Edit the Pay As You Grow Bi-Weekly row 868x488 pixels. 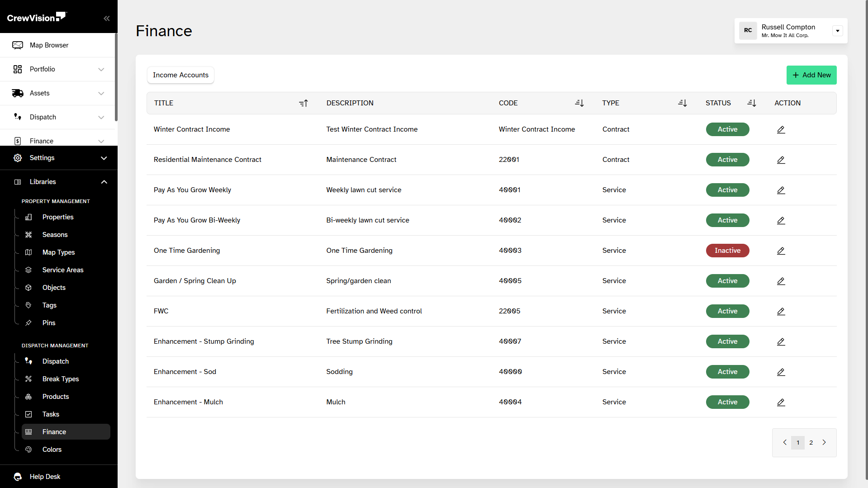(x=781, y=220)
